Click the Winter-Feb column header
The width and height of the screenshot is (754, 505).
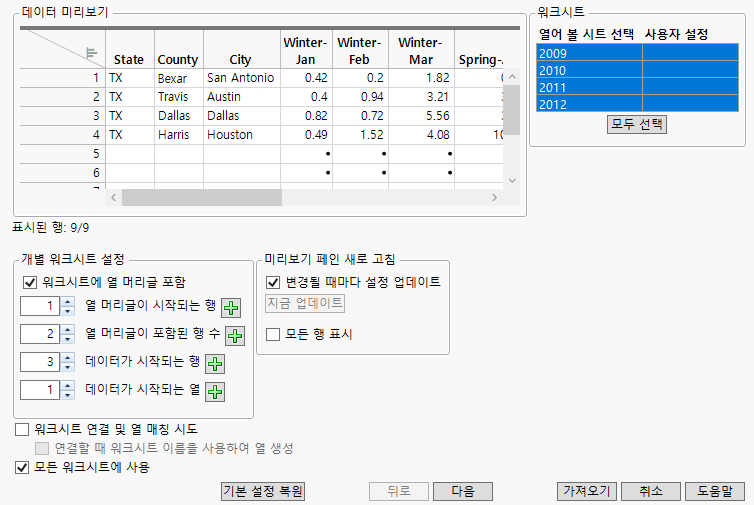(359, 51)
